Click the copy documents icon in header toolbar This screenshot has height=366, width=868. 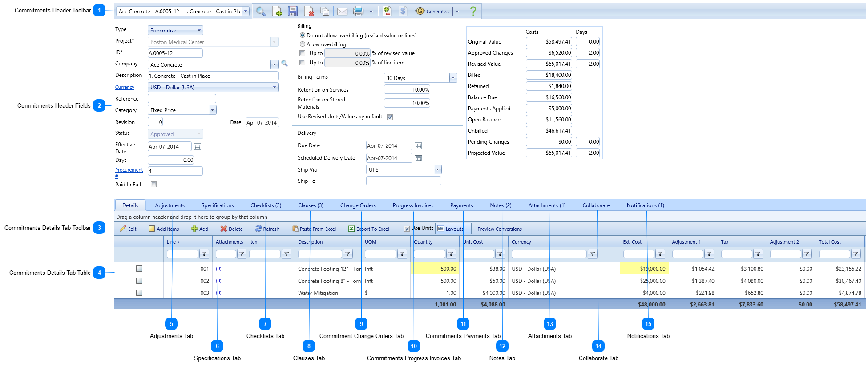tap(325, 12)
